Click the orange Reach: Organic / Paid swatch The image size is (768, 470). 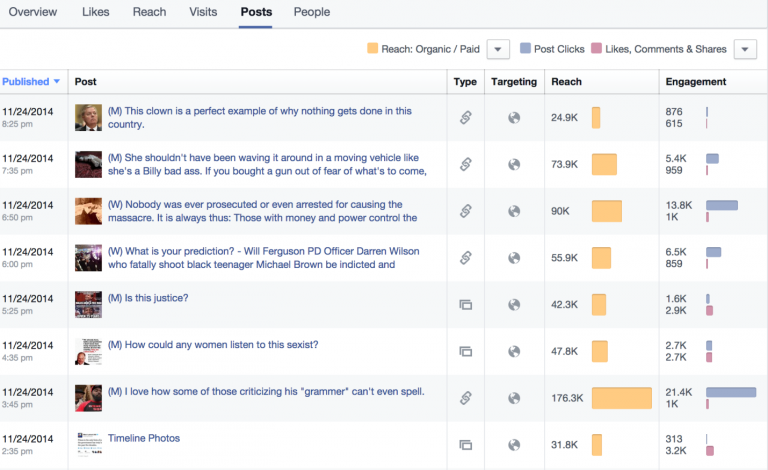point(372,49)
